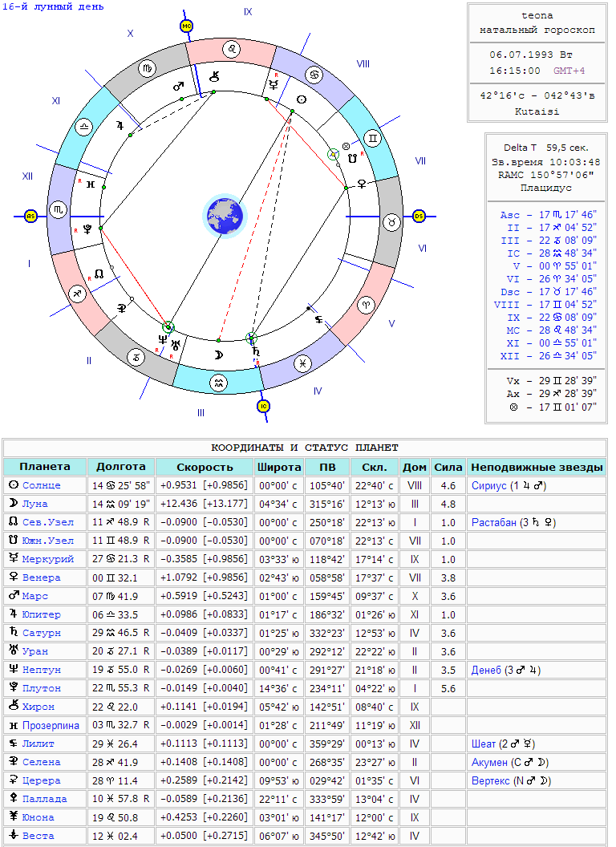Click the Earth globe at chart center
616x847 pixels.
(x=225, y=216)
